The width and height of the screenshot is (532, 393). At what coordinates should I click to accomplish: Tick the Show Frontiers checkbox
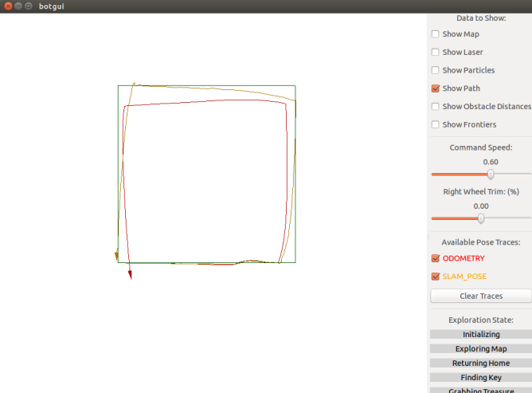(436, 124)
